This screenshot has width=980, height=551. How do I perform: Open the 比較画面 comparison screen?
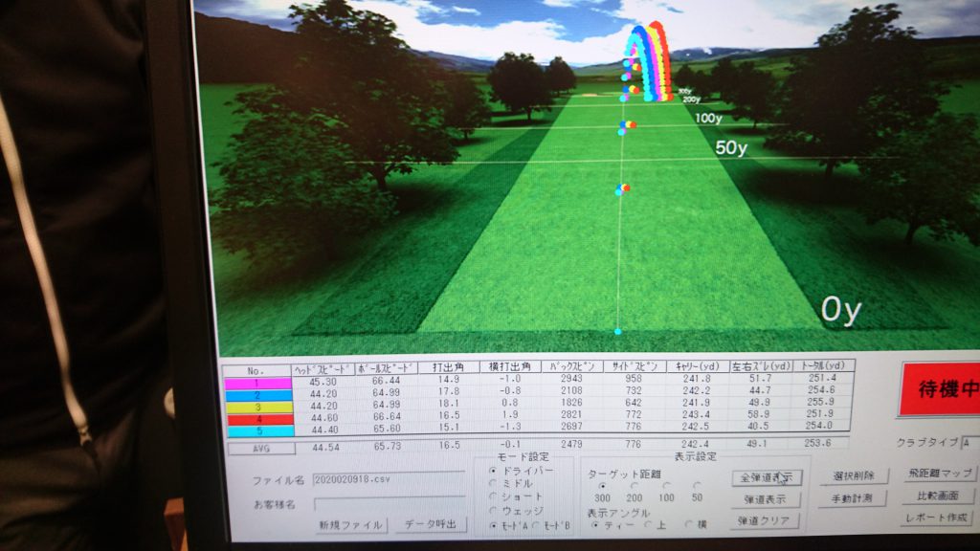(938, 496)
